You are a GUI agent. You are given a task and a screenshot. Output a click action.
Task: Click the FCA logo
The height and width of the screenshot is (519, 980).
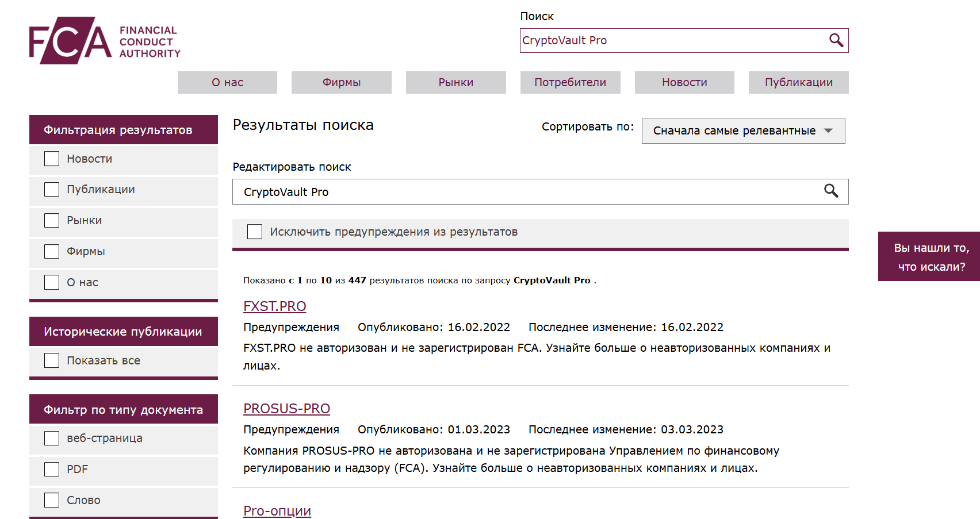tap(104, 40)
